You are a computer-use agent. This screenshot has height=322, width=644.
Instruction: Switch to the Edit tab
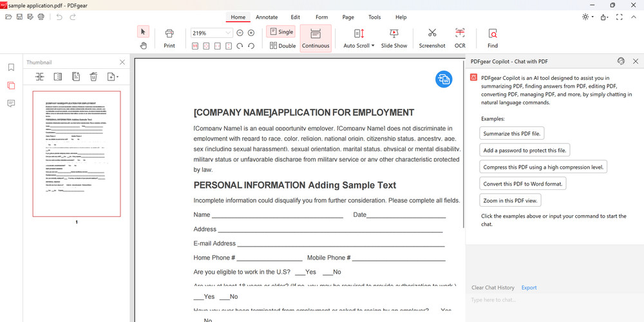point(296,17)
